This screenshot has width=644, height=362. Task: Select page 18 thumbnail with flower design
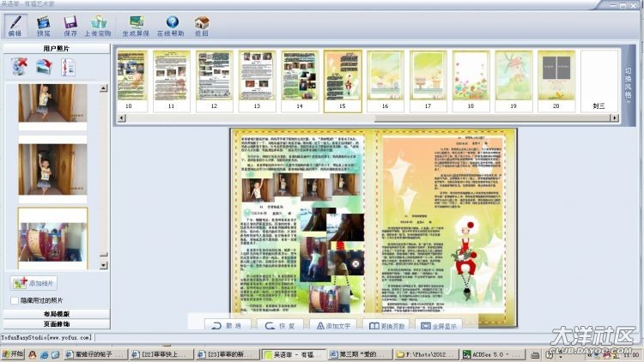coord(470,80)
